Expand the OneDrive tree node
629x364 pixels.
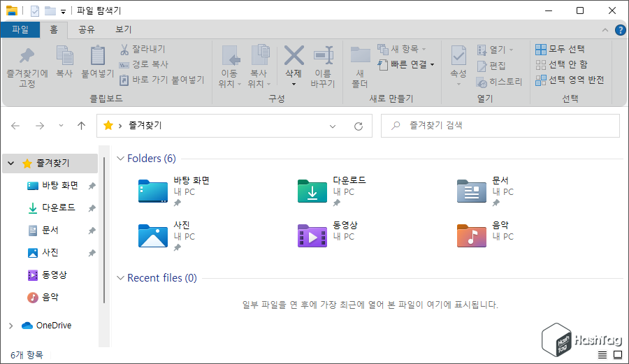[10, 326]
